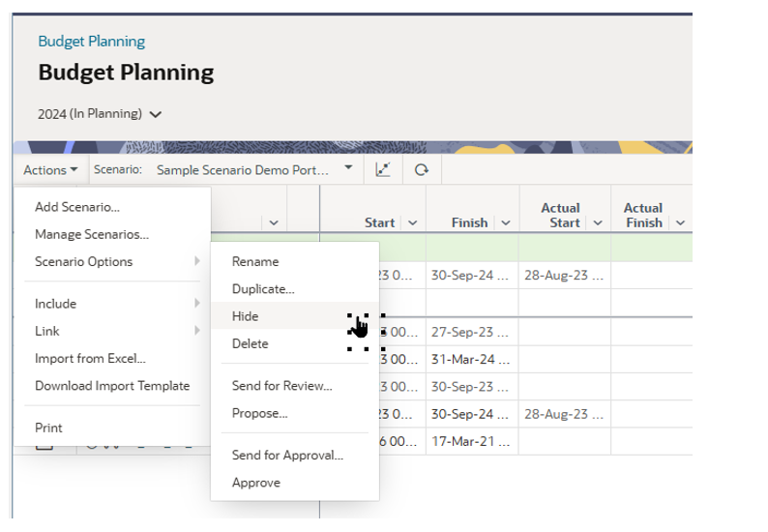This screenshot has width=768, height=532.
Task: Select Import from Excel option
Action: point(90,358)
